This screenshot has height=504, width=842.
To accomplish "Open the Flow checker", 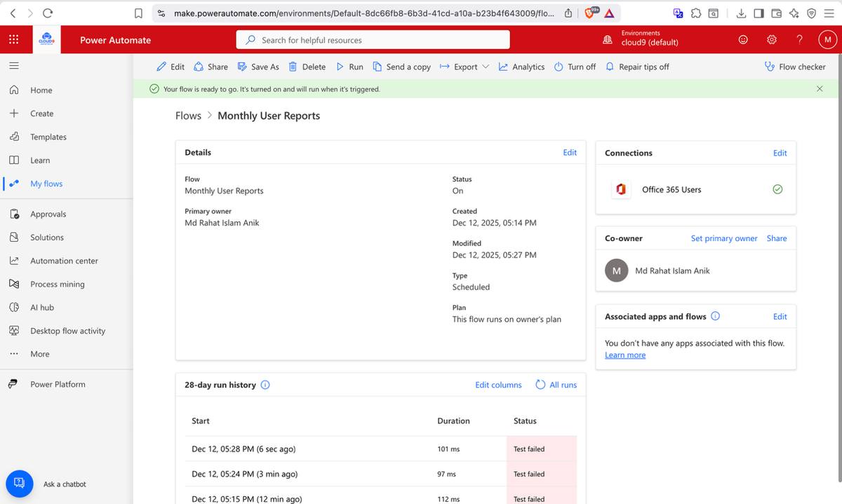I will [x=795, y=67].
